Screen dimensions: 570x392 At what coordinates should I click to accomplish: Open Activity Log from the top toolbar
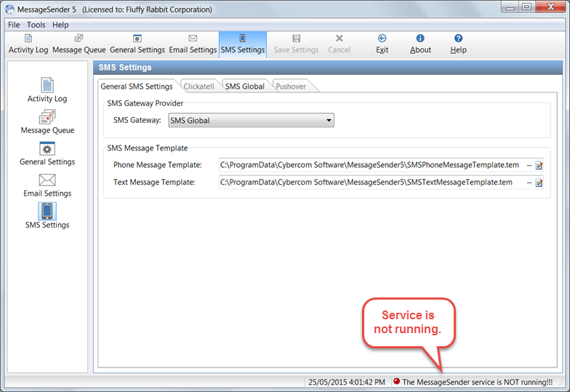click(28, 44)
